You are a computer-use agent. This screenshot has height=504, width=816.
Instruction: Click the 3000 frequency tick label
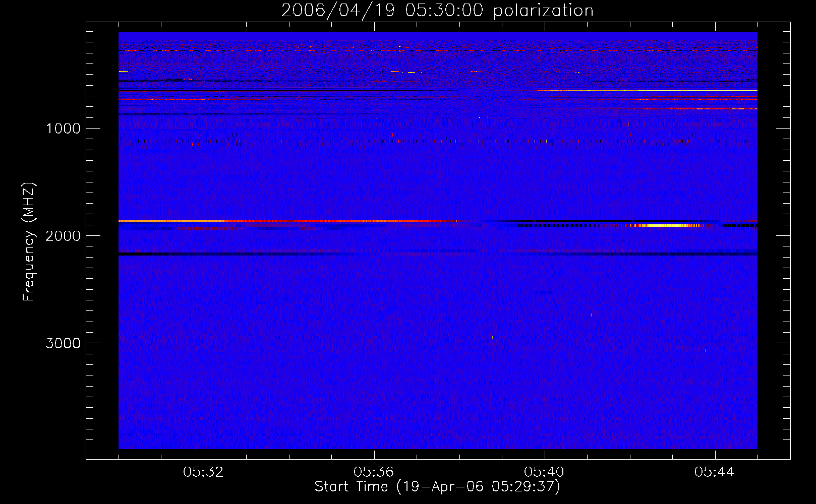64,343
